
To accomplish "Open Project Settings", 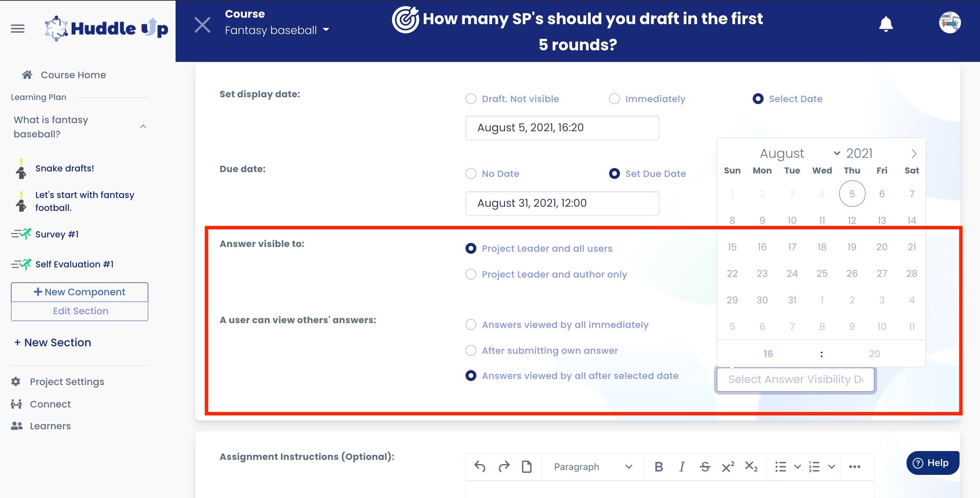I will click(x=67, y=381).
